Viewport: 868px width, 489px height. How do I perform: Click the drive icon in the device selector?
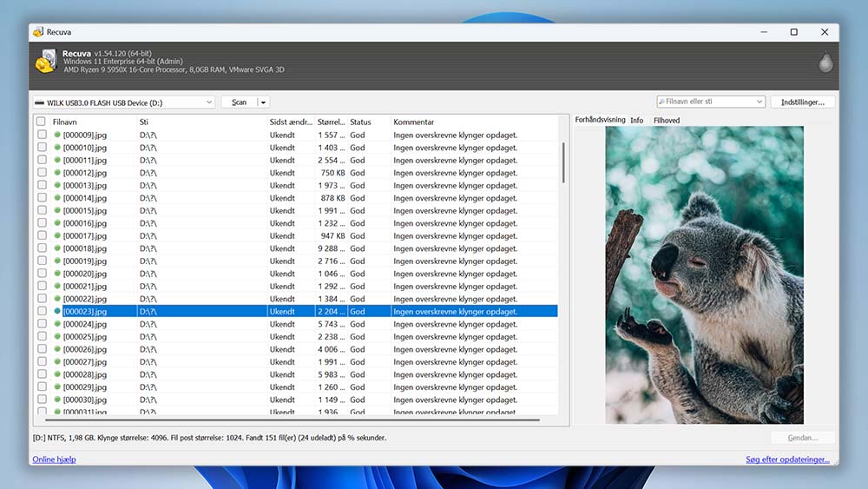click(x=39, y=102)
